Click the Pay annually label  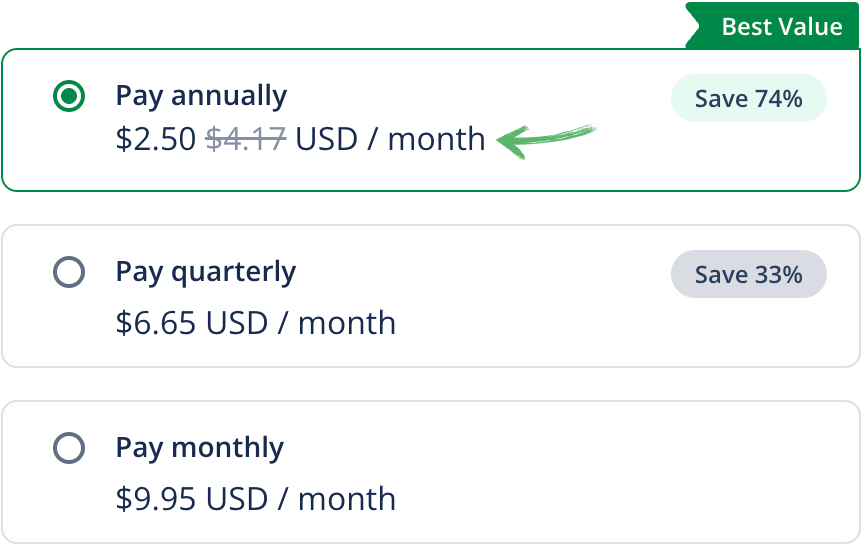click(x=201, y=96)
